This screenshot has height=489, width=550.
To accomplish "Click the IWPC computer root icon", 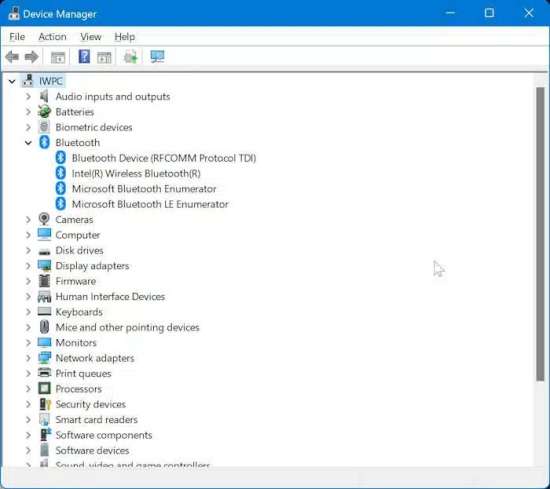I will [28, 81].
